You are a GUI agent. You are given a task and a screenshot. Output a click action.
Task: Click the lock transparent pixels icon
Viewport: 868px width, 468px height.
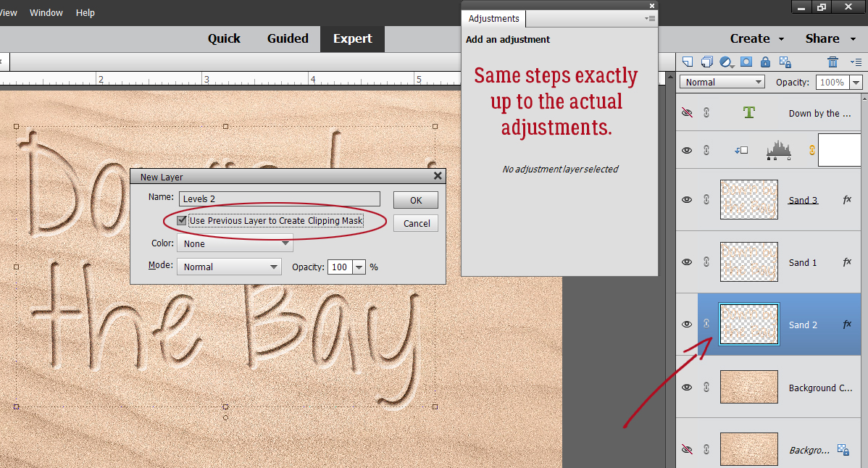(x=785, y=62)
